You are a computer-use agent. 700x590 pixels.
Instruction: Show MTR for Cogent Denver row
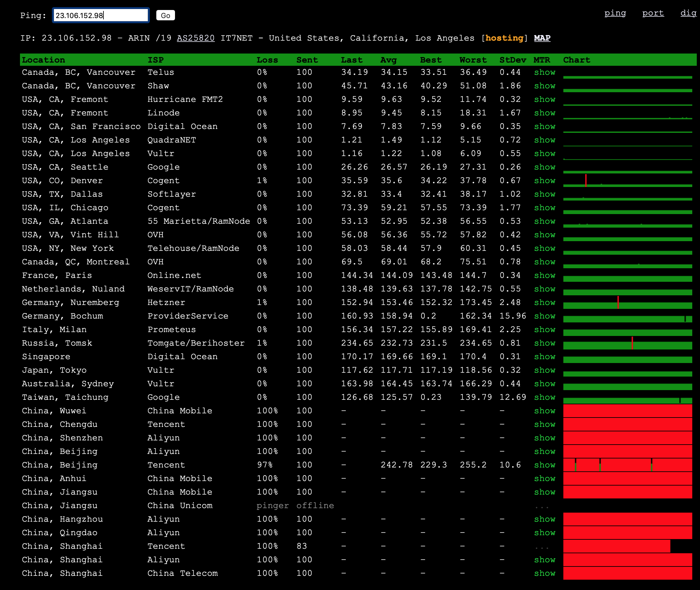coord(544,181)
